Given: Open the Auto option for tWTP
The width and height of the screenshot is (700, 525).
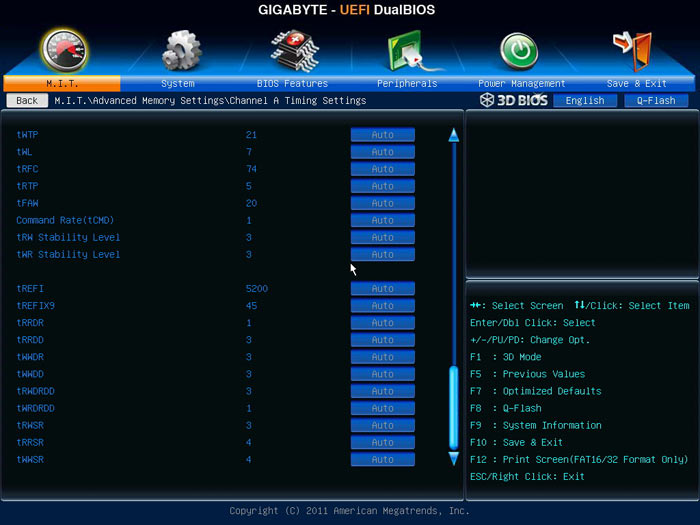Looking at the screenshot, I should (383, 135).
